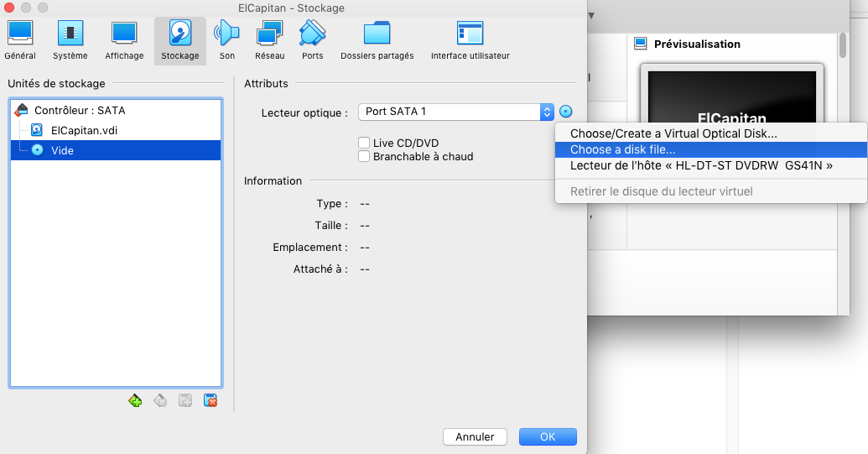Viewport: 868px width, 454px height.
Task: Click the Annuler button
Action: [475, 437]
